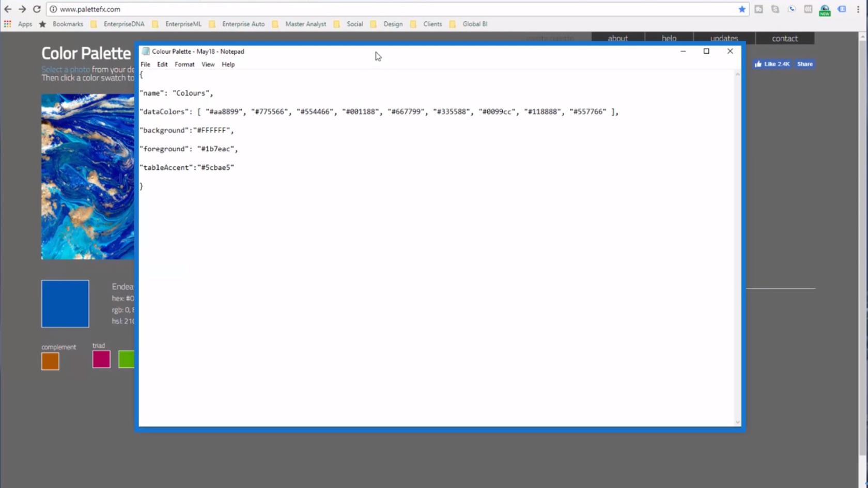Image resolution: width=868 pixels, height=488 pixels.
Task: Click the "foreground": "#1b7eac" line
Action: tap(189, 149)
